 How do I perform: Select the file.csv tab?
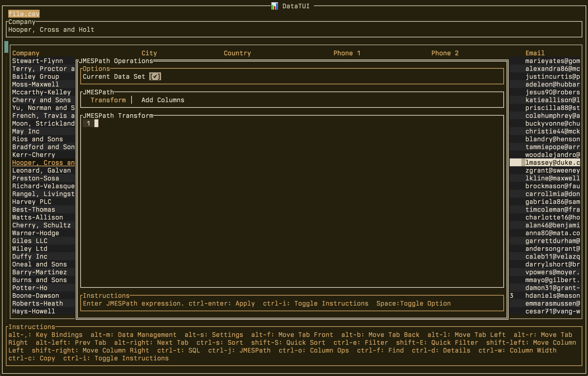pos(24,14)
